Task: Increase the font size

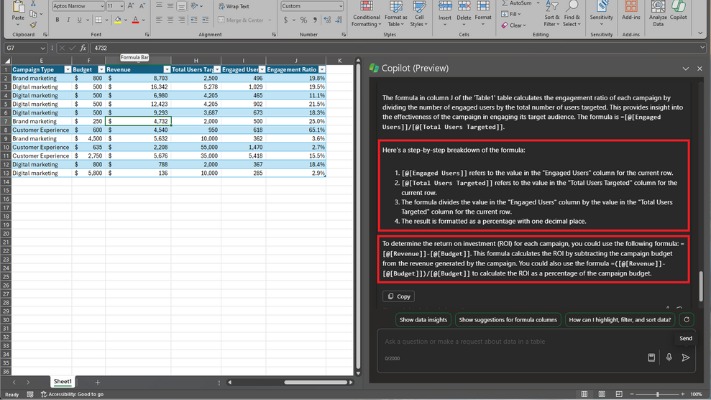Action: [x=131, y=6]
